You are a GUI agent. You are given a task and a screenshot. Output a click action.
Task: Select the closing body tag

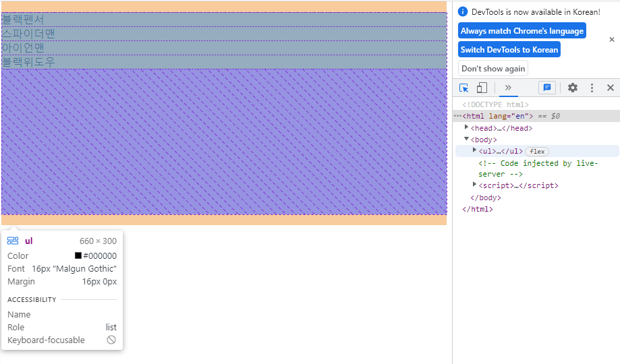(486, 198)
